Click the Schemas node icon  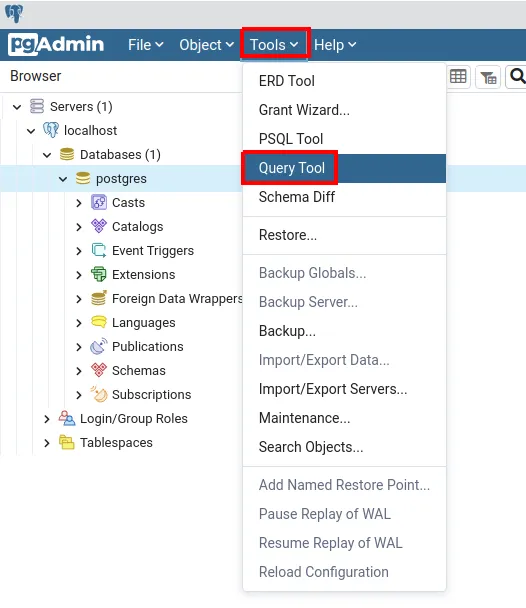click(99, 370)
